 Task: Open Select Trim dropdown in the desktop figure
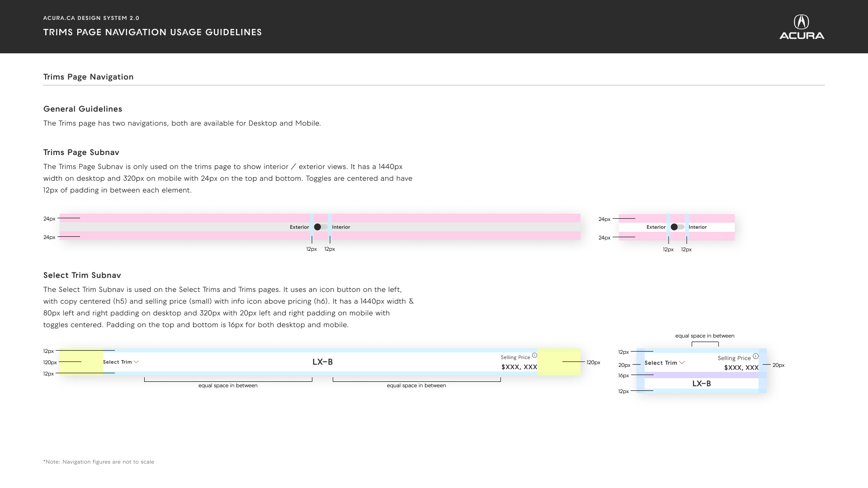click(x=121, y=362)
